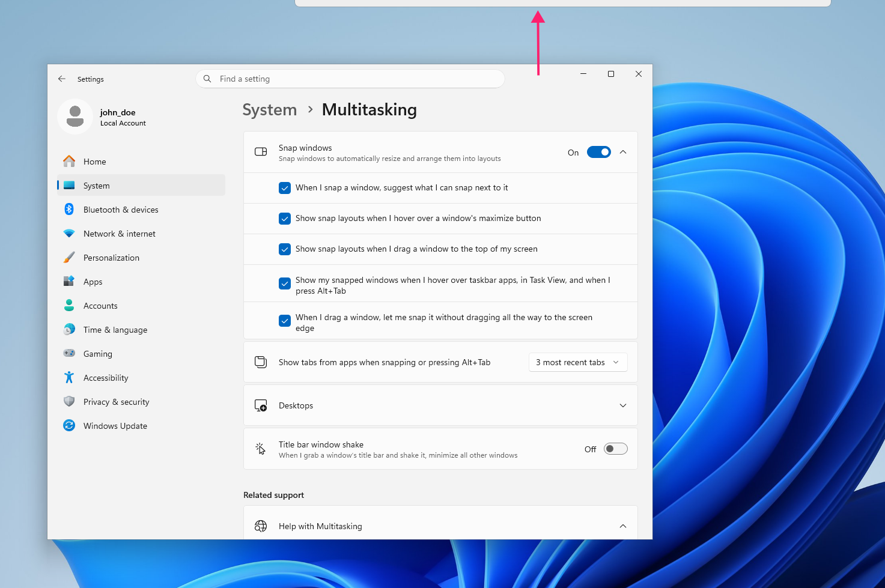Open Windows Update page
Screen dimensions: 885x588
tap(141, 426)
